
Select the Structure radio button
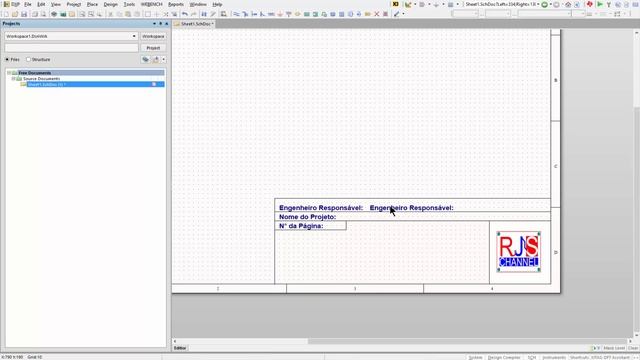(28, 60)
